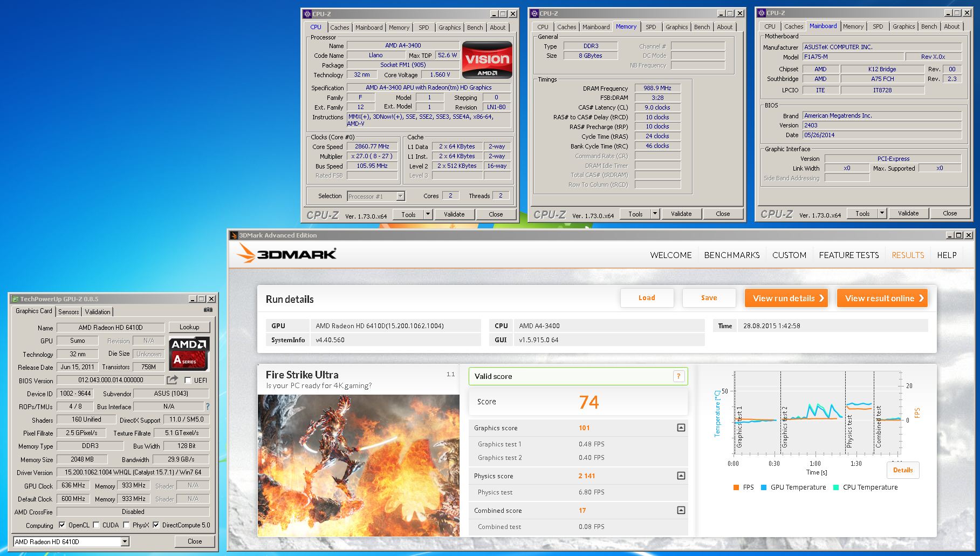The image size is (980, 556).
Task: Click the Tools button in CPU-Z Memory window
Action: pos(635,214)
